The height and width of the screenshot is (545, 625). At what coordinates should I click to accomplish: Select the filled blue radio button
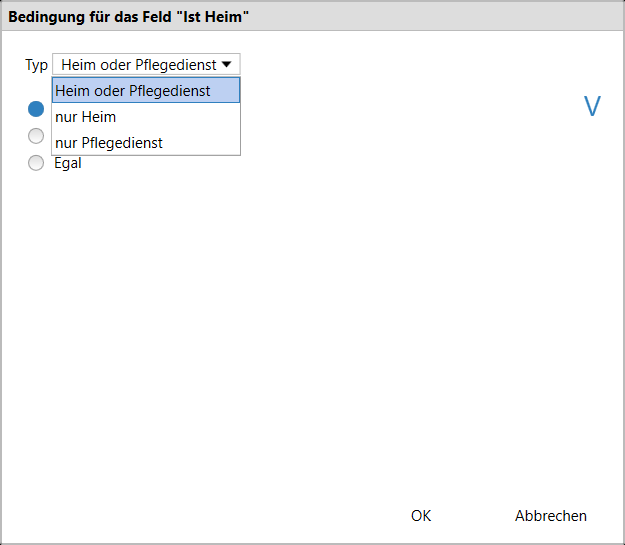click(36, 110)
